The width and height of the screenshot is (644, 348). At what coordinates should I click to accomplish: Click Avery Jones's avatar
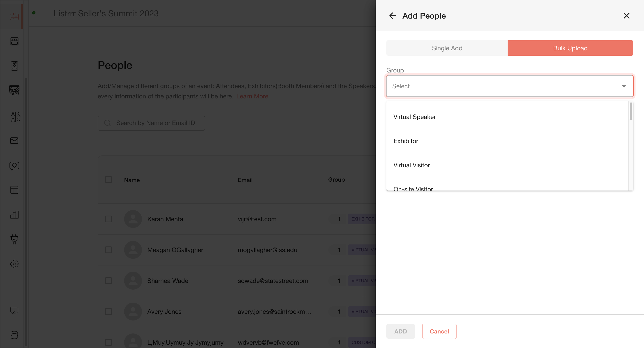133,312
